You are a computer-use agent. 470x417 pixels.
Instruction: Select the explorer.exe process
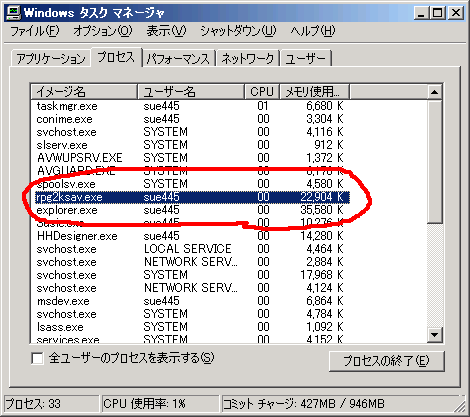click(193, 210)
